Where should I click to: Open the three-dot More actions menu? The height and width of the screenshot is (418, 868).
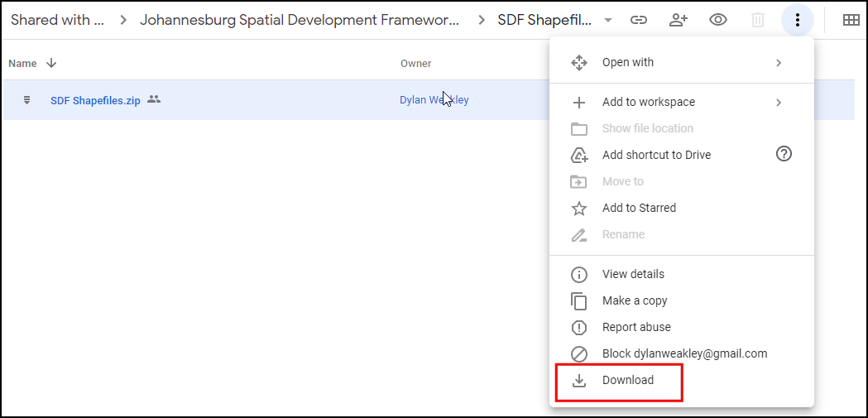pos(797,21)
